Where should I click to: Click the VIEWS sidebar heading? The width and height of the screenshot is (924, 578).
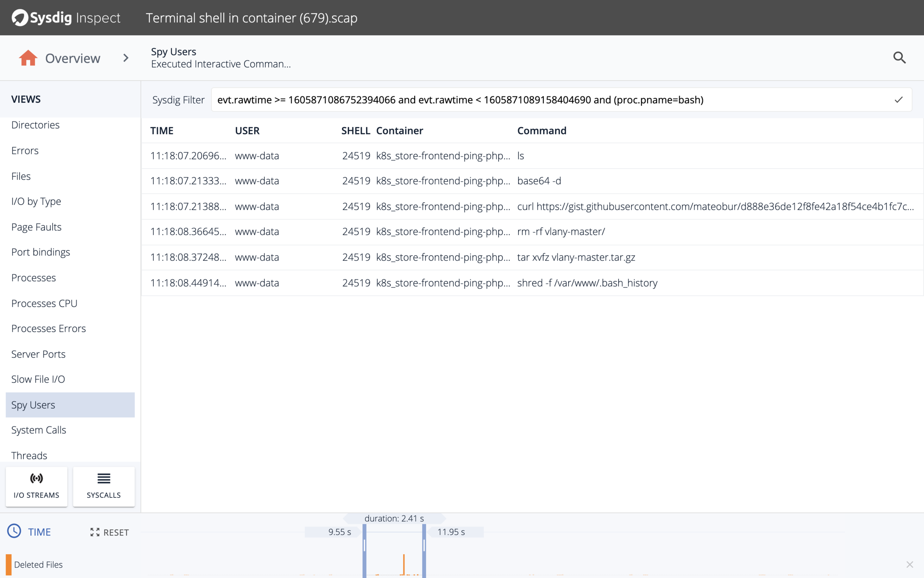pyautogui.click(x=26, y=99)
